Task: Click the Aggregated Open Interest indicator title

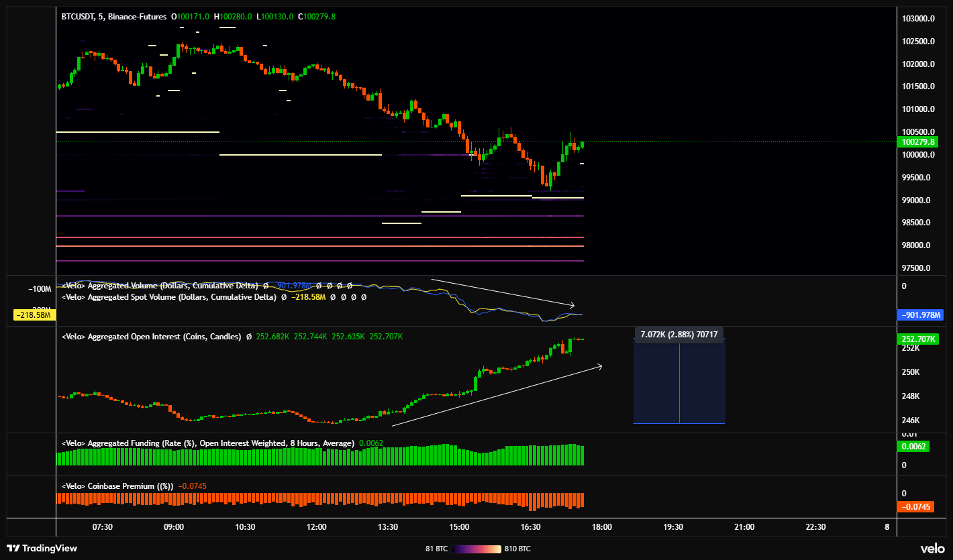Action: coord(151,337)
